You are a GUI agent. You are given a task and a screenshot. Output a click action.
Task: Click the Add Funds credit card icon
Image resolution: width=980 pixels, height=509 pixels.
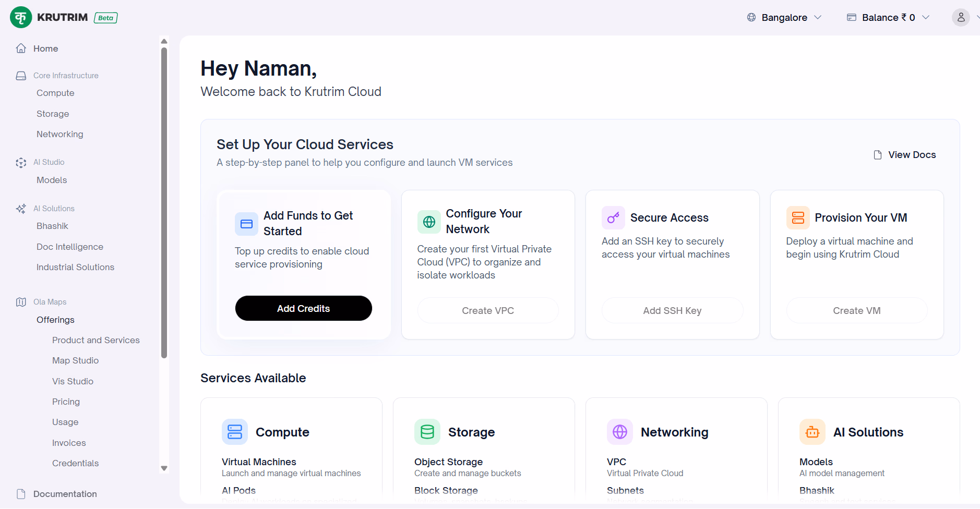[x=246, y=224]
